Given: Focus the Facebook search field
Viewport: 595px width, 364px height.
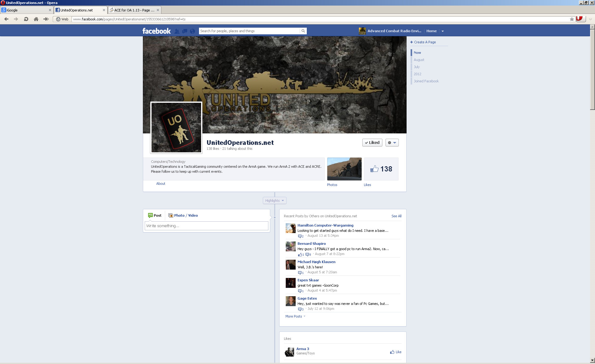Looking at the screenshot, I should point(249,31).
